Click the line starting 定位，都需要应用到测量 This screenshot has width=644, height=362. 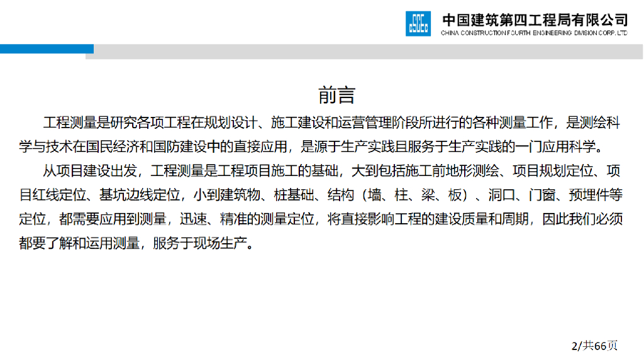click(x=321, y=219)
